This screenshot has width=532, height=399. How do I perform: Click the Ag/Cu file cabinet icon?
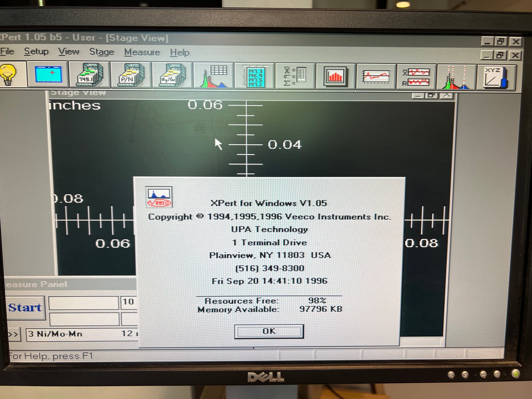click(x=172, y=75)
